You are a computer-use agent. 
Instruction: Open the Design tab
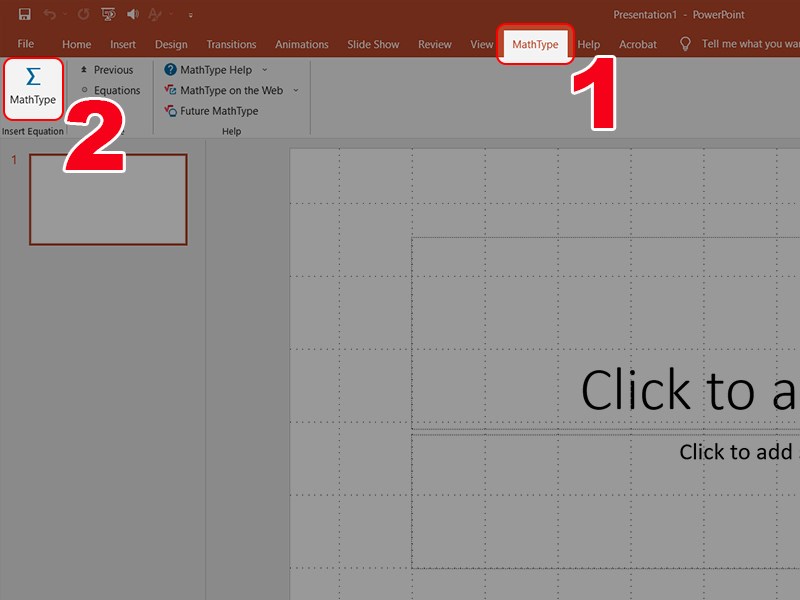click(x=170, y=44)
